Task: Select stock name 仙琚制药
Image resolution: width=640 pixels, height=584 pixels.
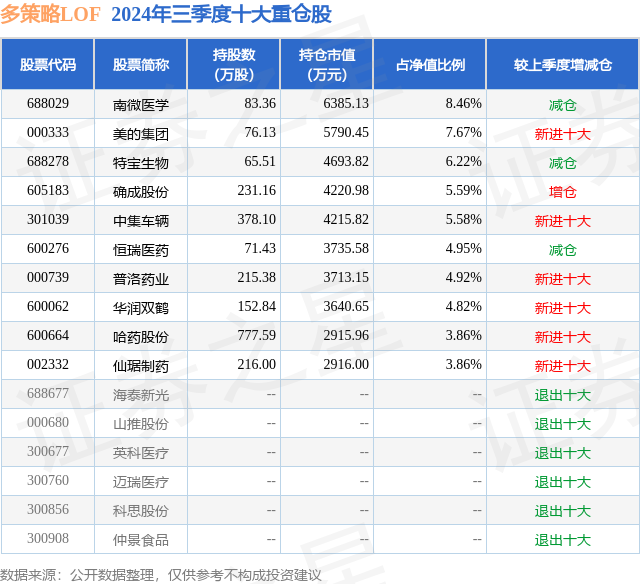Action: point(141,366)
